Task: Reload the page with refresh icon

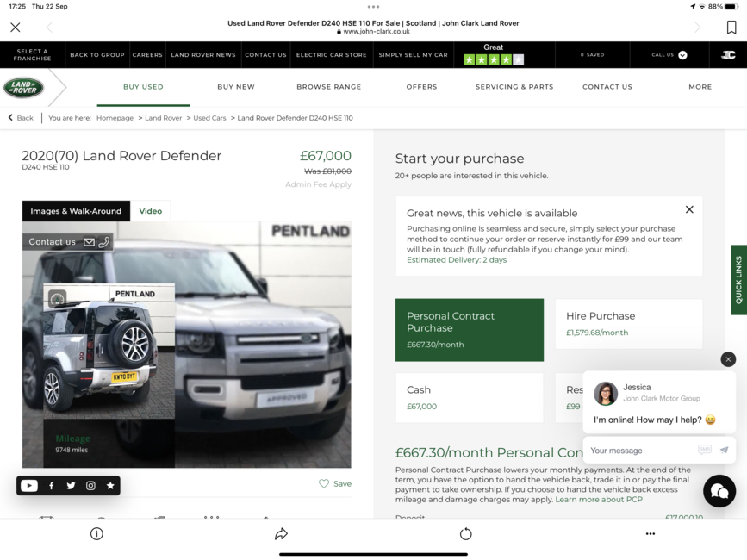Action: coord(465,534)
